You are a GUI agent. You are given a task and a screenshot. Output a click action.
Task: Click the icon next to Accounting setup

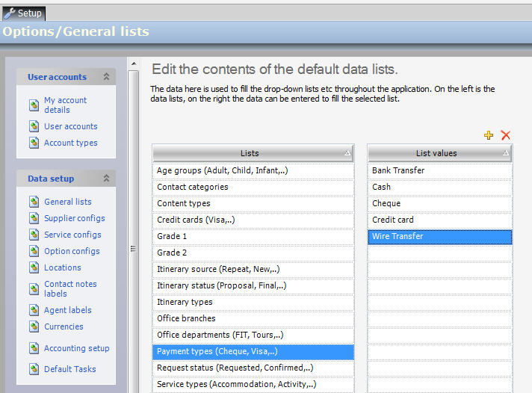34,348
